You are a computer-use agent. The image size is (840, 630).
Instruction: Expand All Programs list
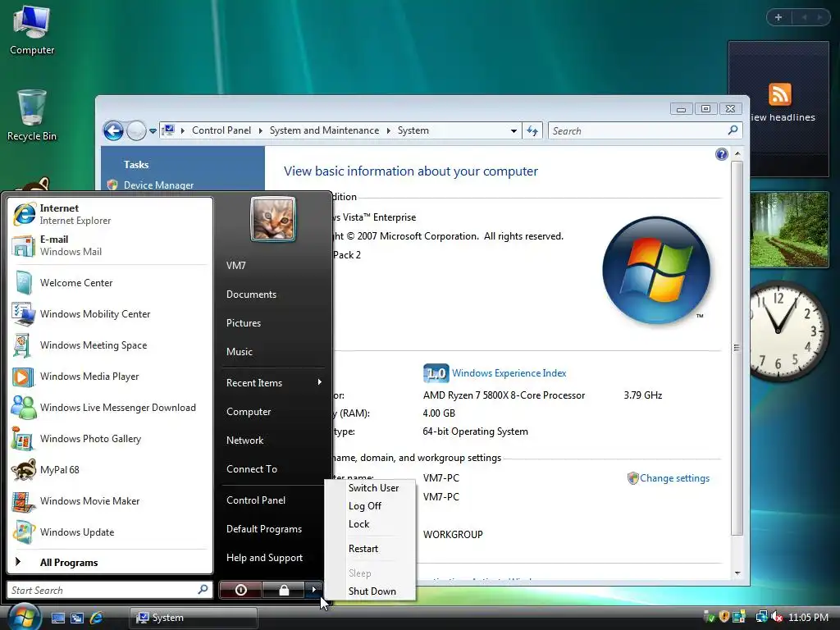[110, 562]
